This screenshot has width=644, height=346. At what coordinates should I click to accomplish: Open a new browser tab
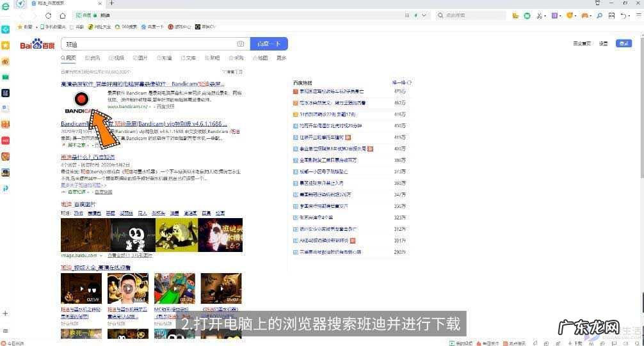(x=111, y=3)
